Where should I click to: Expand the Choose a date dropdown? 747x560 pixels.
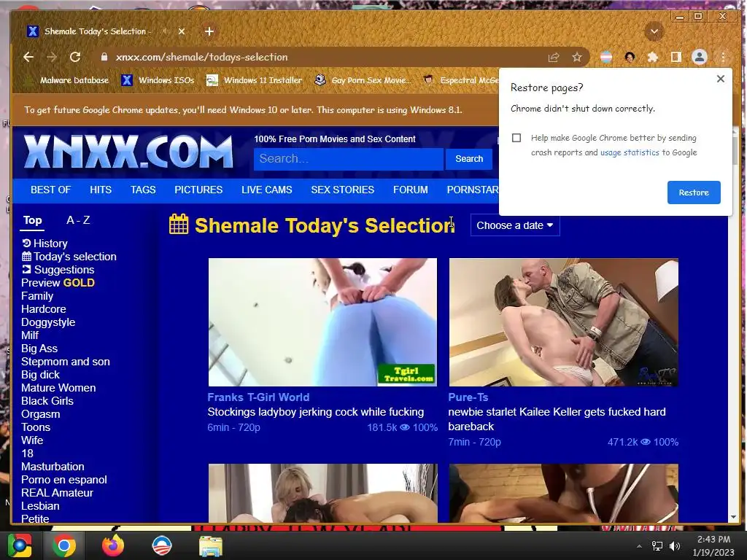coord(515,225)
